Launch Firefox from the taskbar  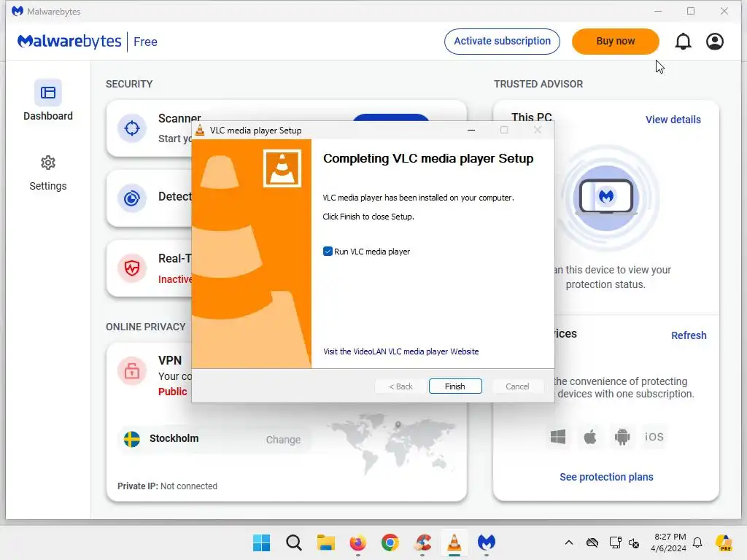pyautogui.click(x=357, y=542)
